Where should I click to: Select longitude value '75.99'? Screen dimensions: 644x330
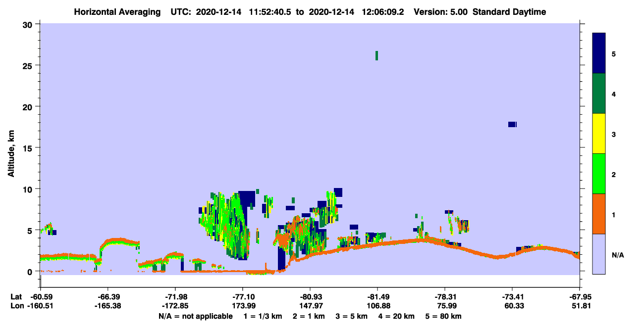(x=445, y=306)
